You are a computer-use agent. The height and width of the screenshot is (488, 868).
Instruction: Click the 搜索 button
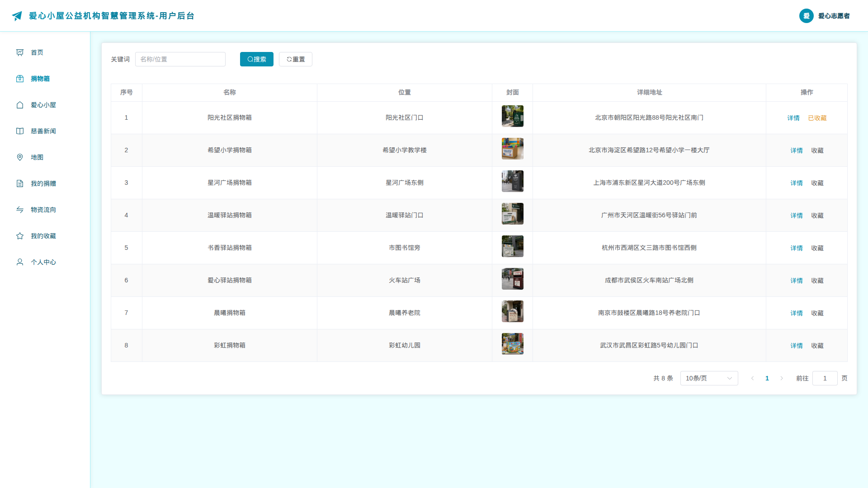[x=257, y=59]
